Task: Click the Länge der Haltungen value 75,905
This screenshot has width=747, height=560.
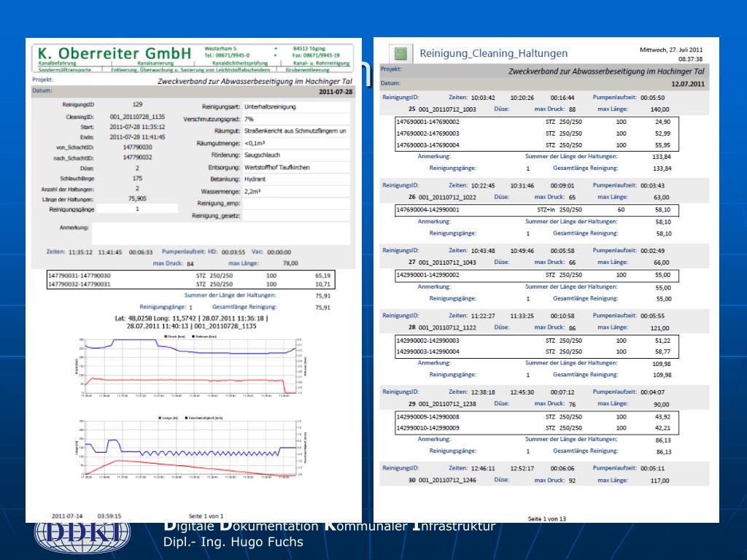Action: pyautogui.click(x=137, y=198)
